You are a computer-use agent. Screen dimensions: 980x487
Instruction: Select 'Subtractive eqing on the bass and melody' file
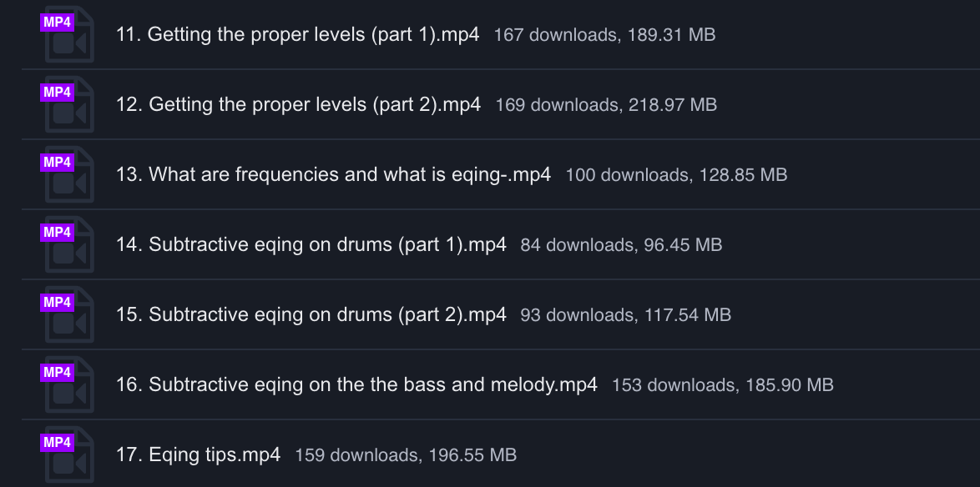[x=356, y=385]
